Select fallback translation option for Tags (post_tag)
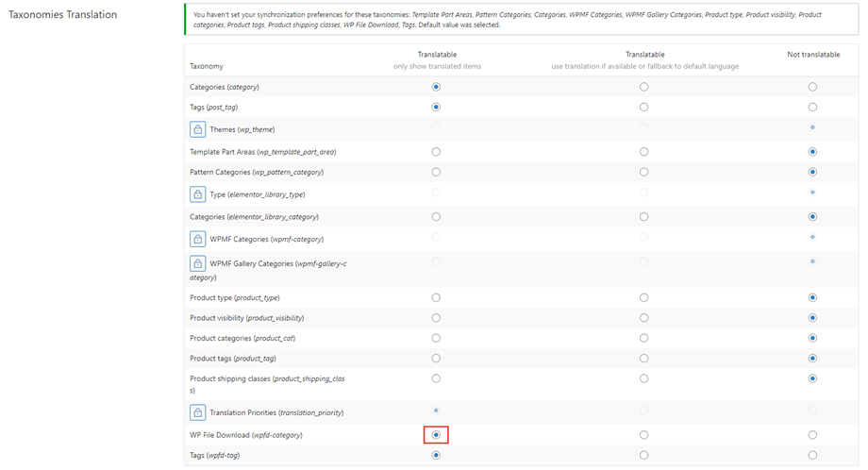 point(643,108)
